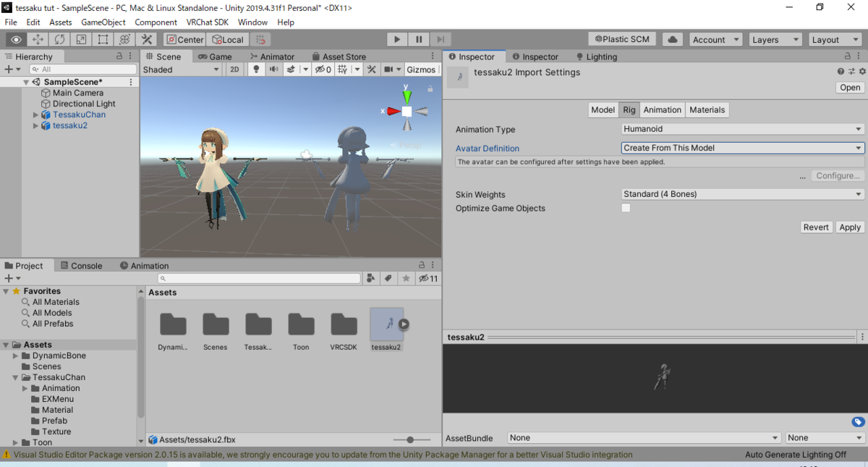Viewport: 868px width, 467px height.
Task: Open Skin Weights dropdown
Action: click(743, 194)
